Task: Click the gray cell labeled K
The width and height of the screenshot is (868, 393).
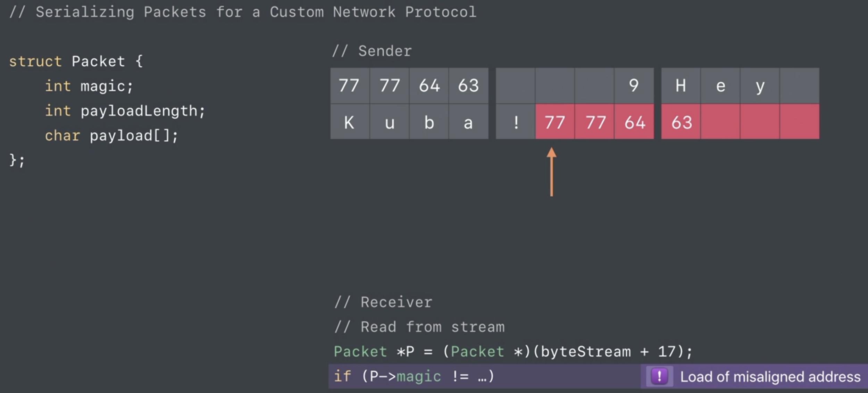Action: point(350,122)
